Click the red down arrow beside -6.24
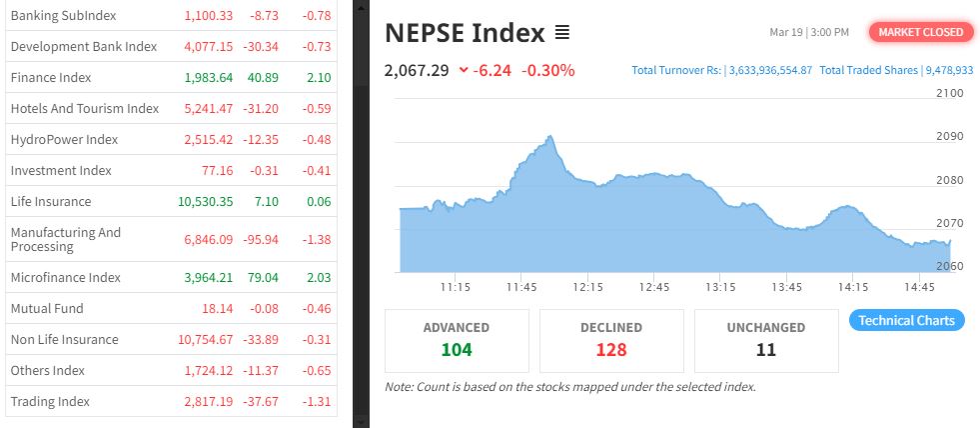The width and height of the screenshot is (980, 428). click(464, 70)
